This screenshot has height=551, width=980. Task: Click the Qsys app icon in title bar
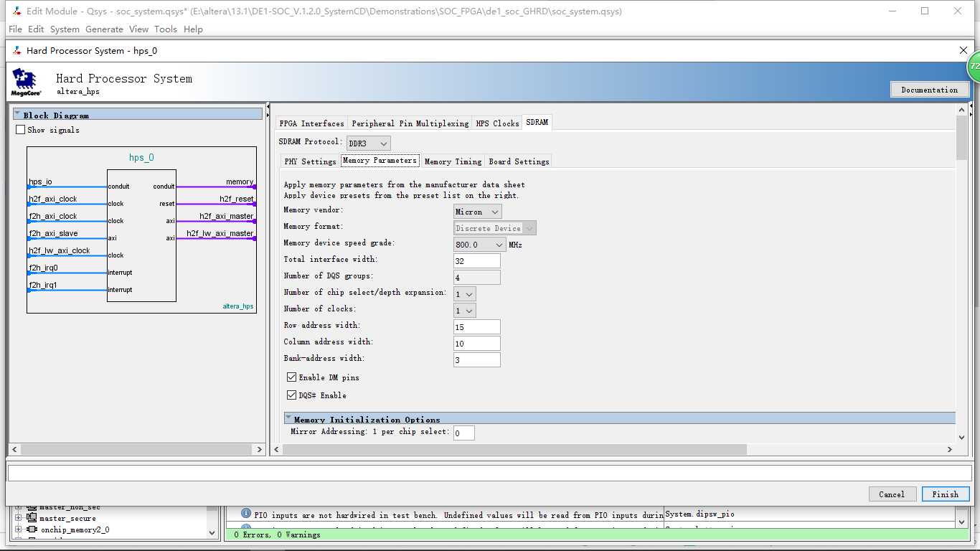point(17,11)
